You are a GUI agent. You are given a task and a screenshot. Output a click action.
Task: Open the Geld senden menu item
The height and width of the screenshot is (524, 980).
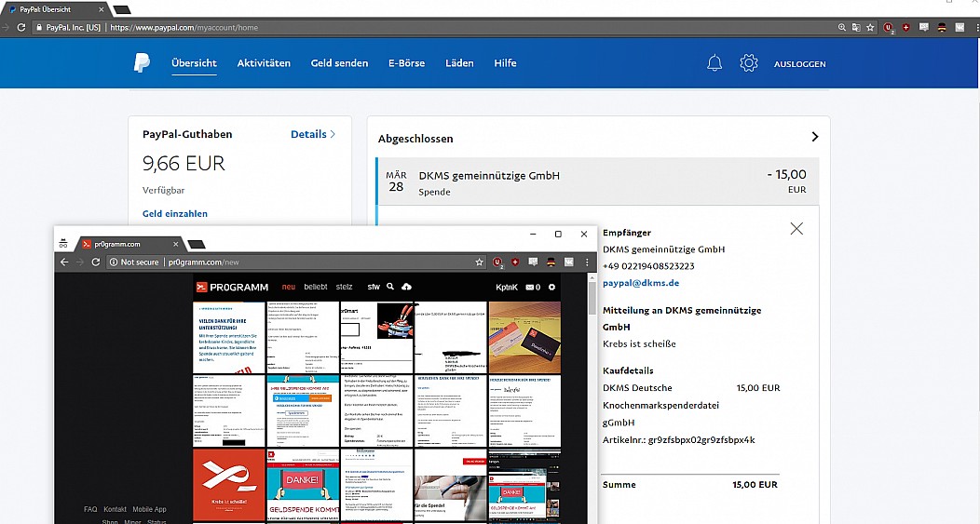click(x=339, y=63)
